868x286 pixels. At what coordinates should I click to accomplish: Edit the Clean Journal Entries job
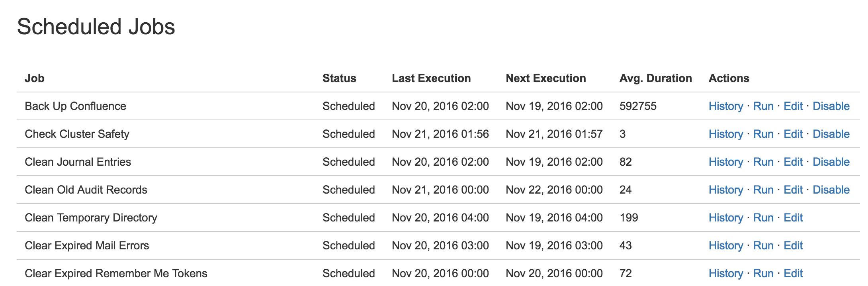pos(793,162)
